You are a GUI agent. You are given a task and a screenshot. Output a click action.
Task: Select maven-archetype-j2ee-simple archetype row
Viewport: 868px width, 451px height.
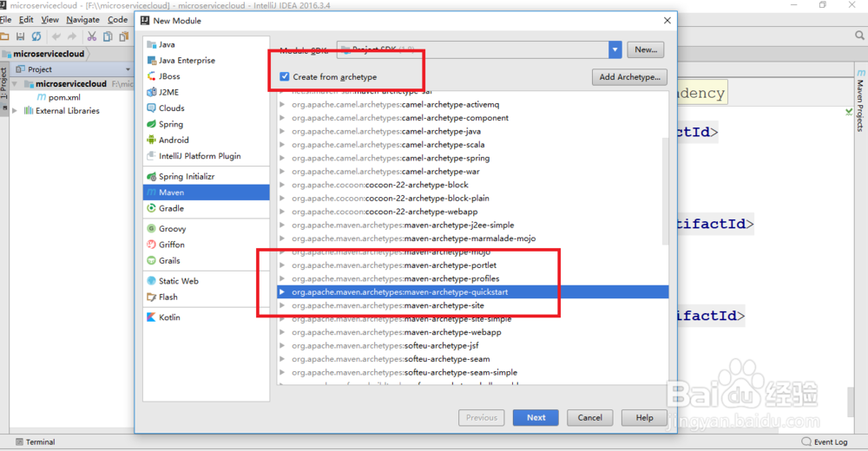point(473,225)
